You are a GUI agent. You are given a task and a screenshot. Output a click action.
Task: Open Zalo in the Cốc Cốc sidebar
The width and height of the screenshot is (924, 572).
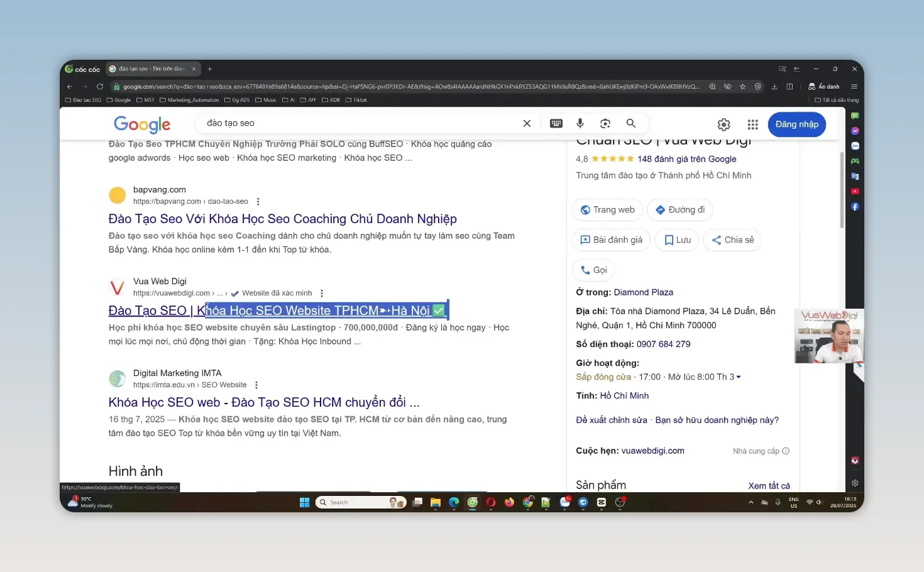click(855, 146)
